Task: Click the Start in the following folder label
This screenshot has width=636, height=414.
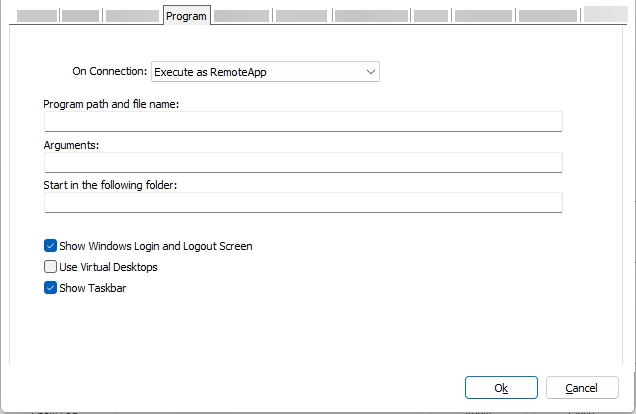Action: click(x=110, y=185)
